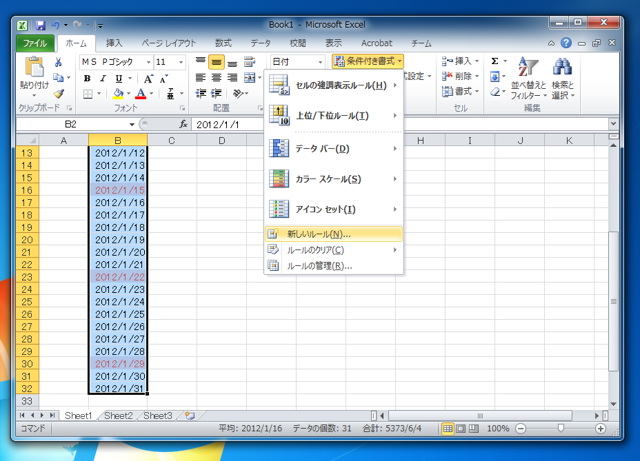Screen dimensions: 640x461
Task: Center text horizontally
Action: click(x=216, y=78)
